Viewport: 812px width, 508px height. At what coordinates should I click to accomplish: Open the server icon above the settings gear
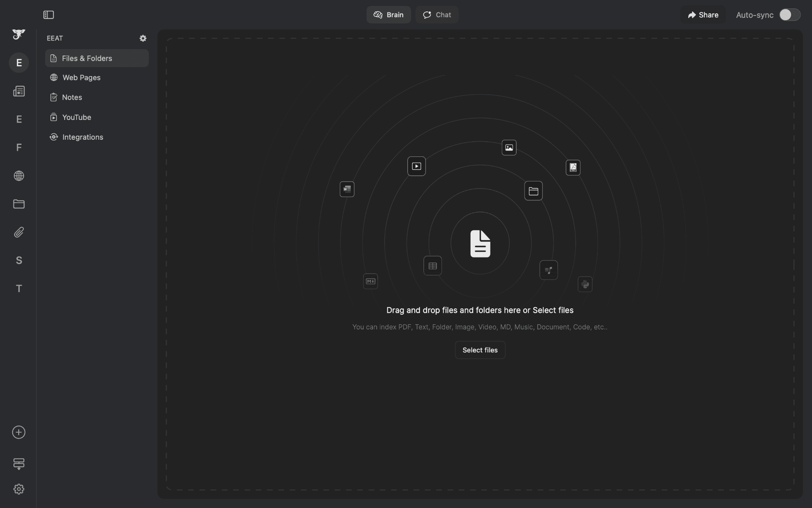pos(19,464)
